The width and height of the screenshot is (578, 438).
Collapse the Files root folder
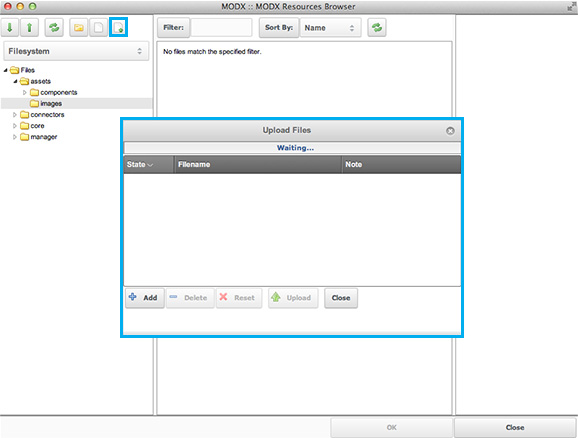(6, 70)
